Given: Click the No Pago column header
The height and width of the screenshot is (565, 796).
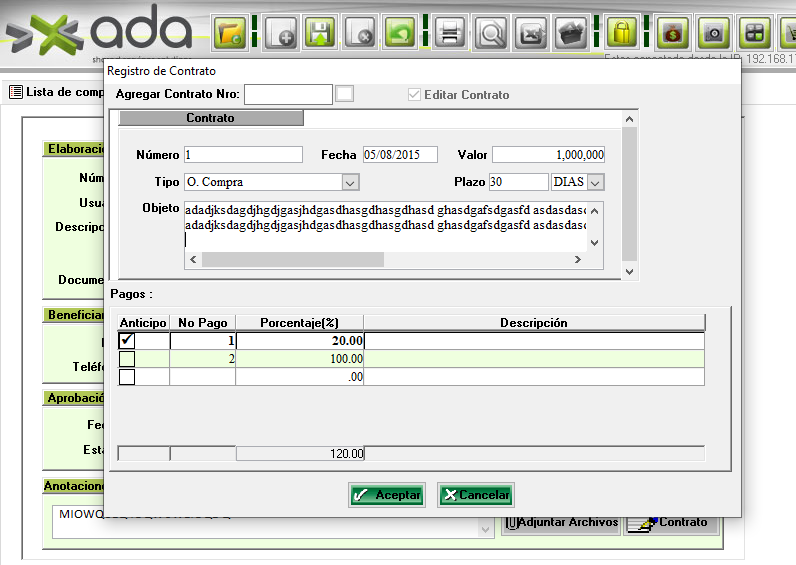Looking at the screenshot, I should [x=203, y=323].
